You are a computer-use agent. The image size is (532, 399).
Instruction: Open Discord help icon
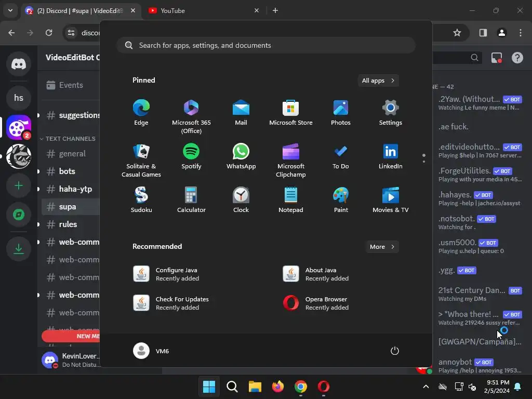pyautogui.click(x=517, y=58)
